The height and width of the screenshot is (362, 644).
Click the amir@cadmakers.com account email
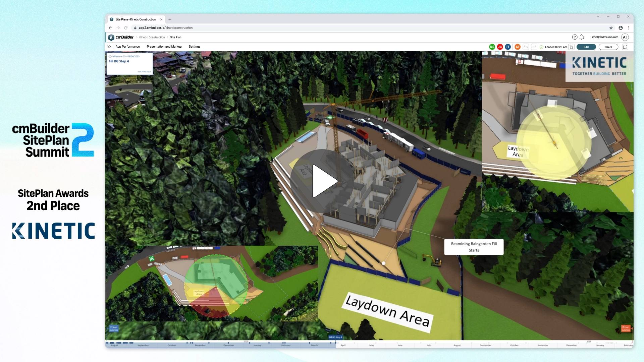coord(604,37)
